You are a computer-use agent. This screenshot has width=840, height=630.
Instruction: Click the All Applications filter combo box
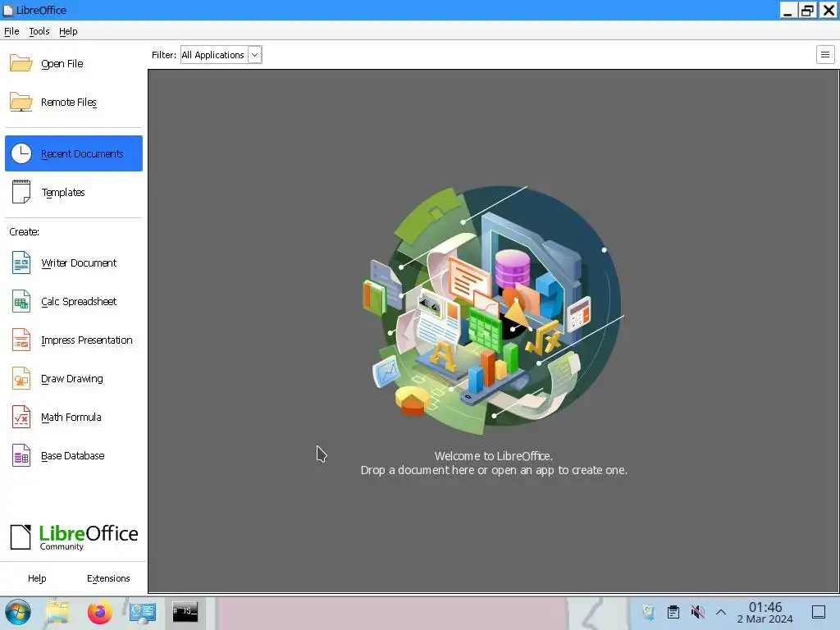point(221,55)
